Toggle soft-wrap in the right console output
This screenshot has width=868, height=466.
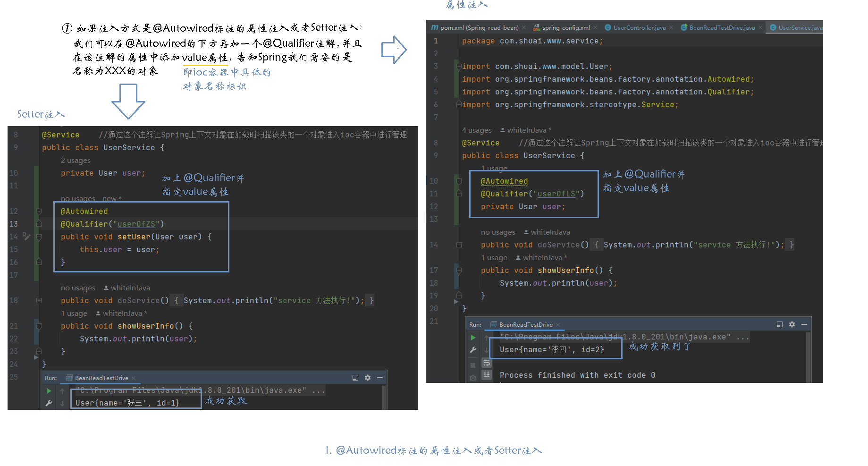point(487,363)
